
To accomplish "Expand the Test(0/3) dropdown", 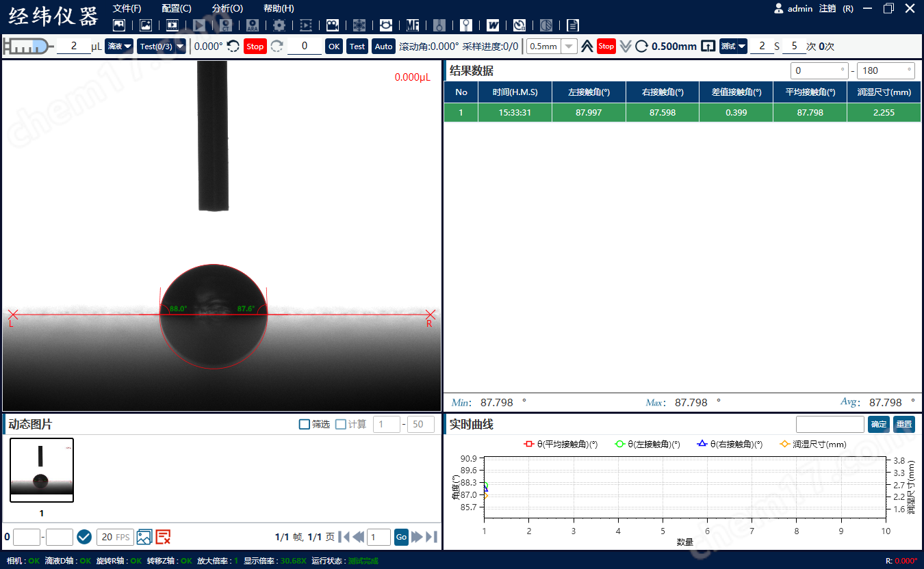I will click(162, 47).
